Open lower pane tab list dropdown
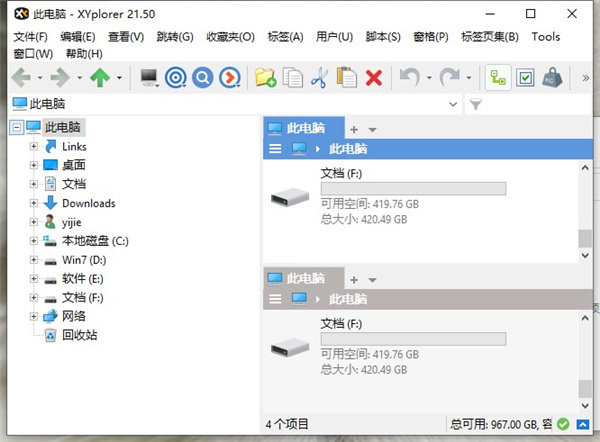 click(372, 280)
